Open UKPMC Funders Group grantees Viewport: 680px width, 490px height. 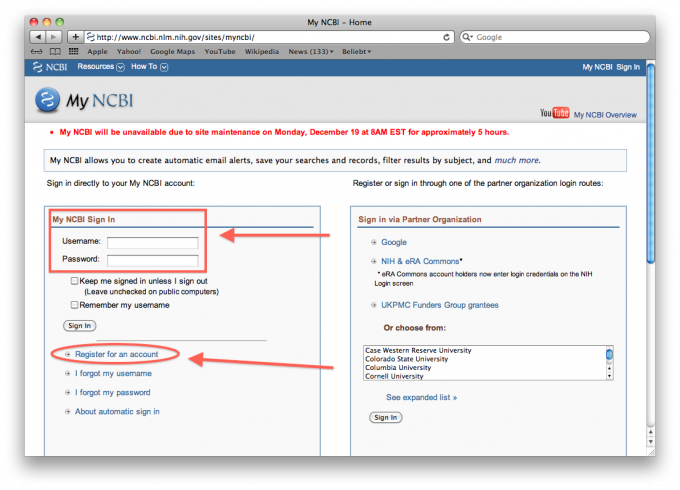(440, 305)
